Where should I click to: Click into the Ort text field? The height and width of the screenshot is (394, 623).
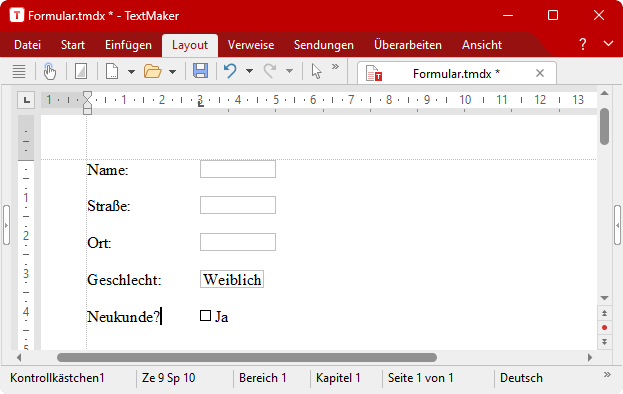point(238,242)
